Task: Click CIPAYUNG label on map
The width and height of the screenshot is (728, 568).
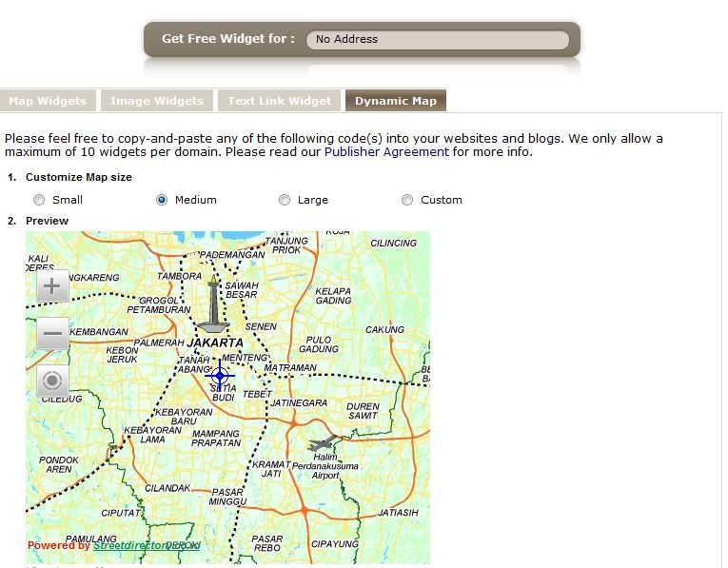Action: (335, 544)
